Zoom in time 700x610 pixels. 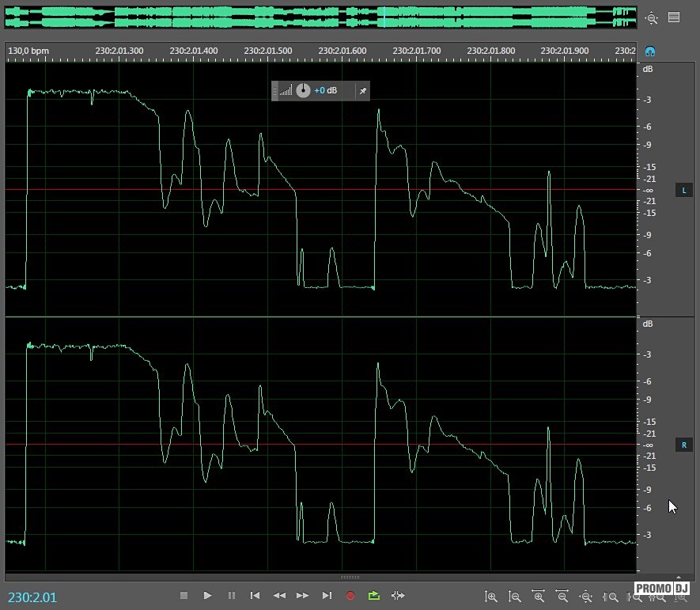pyautogui.click(x=539, y=597)
